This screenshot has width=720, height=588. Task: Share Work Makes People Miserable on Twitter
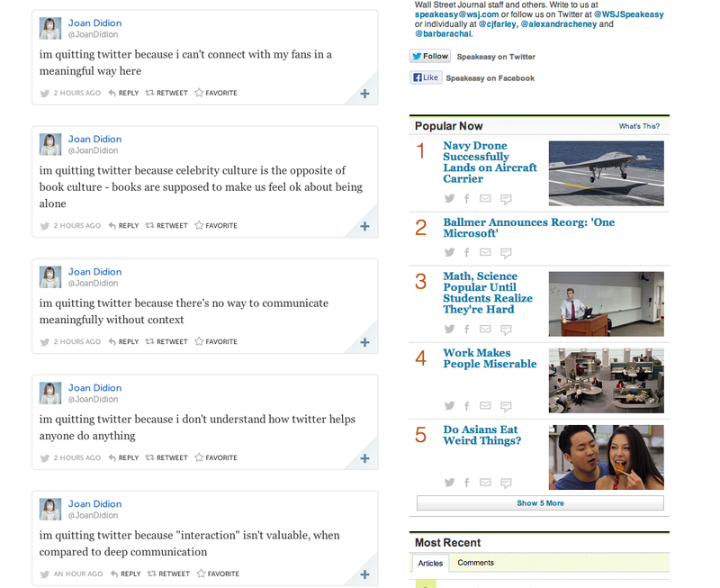click(449, 405)
